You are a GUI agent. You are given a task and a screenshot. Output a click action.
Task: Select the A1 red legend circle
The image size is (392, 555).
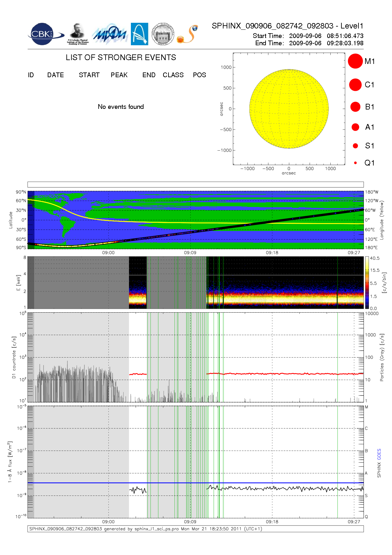tap(355, 127)
